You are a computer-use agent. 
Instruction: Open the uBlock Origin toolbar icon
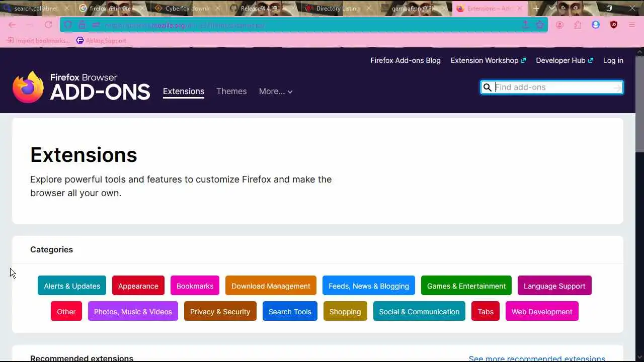pyautogui.click(x=614, y=25)
